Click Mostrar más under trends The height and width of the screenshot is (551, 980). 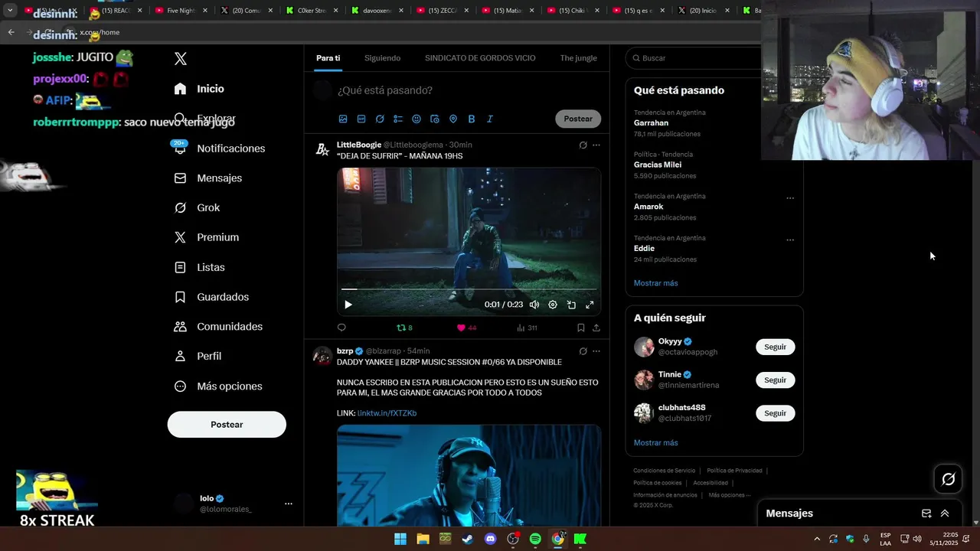[x=655, y=283]
